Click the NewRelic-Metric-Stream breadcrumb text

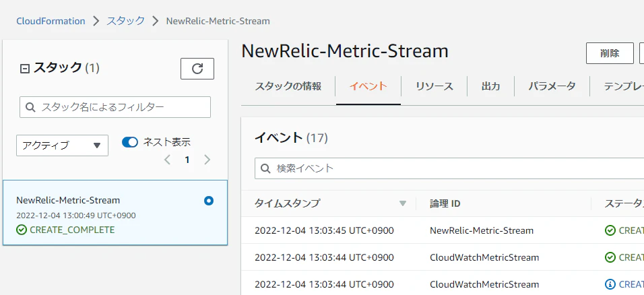(x=218, y=21)
